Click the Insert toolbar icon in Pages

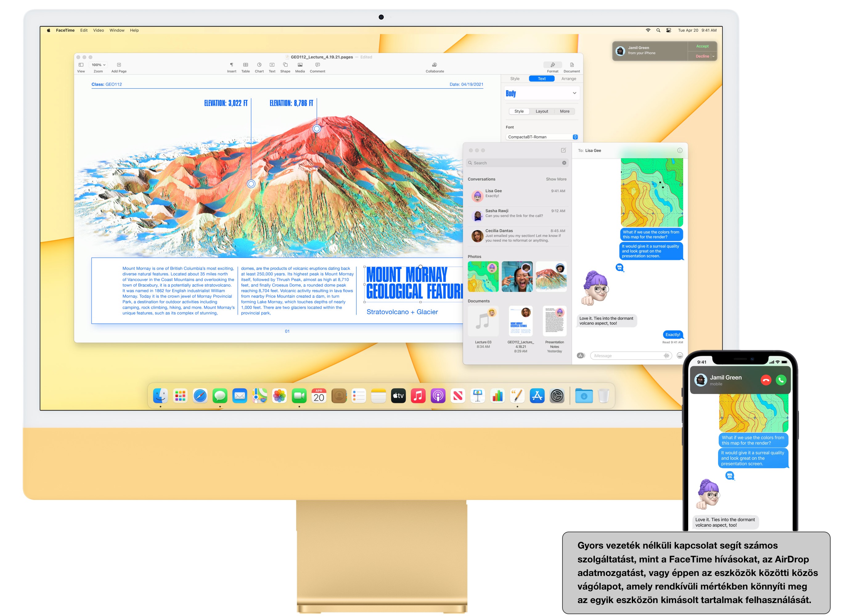tap(231, 65)
